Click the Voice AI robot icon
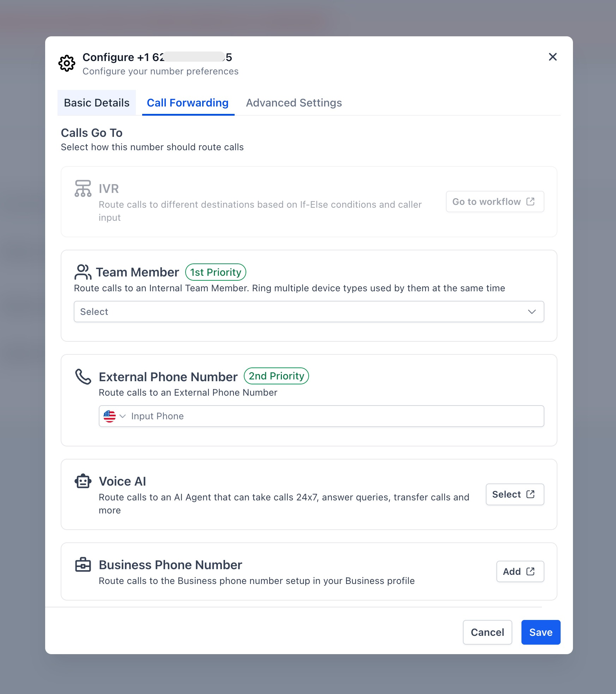The image size is (616, 694). [83, 481]
